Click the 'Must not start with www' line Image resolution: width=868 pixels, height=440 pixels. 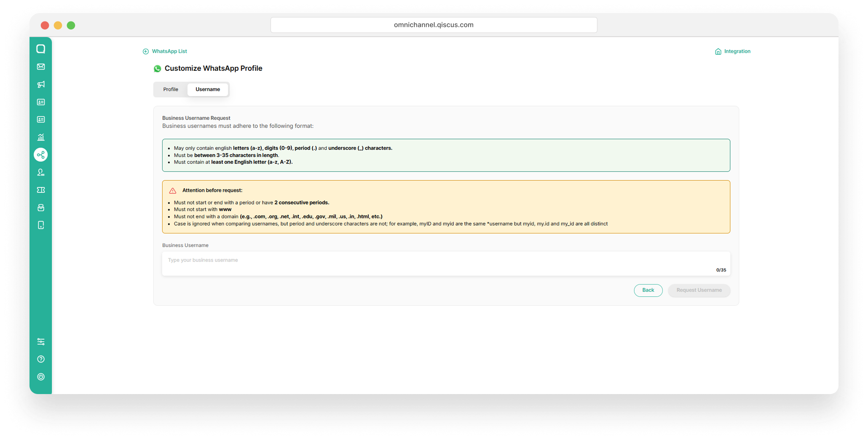(x=203, y=209)
